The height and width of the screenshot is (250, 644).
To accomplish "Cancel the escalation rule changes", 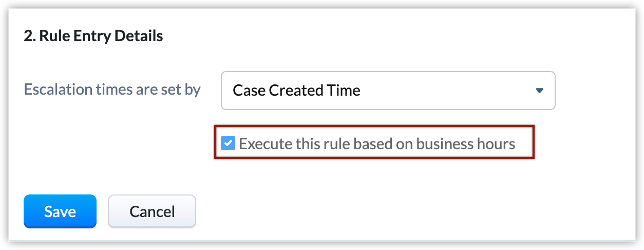I will [152, 211].
